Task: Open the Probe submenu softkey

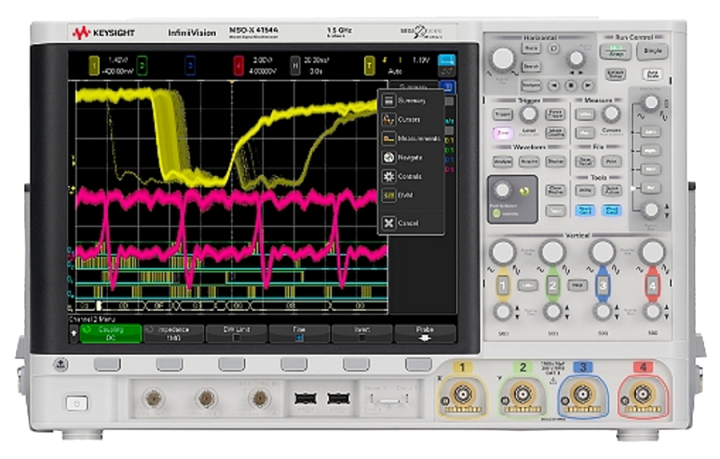Action: 425,334
